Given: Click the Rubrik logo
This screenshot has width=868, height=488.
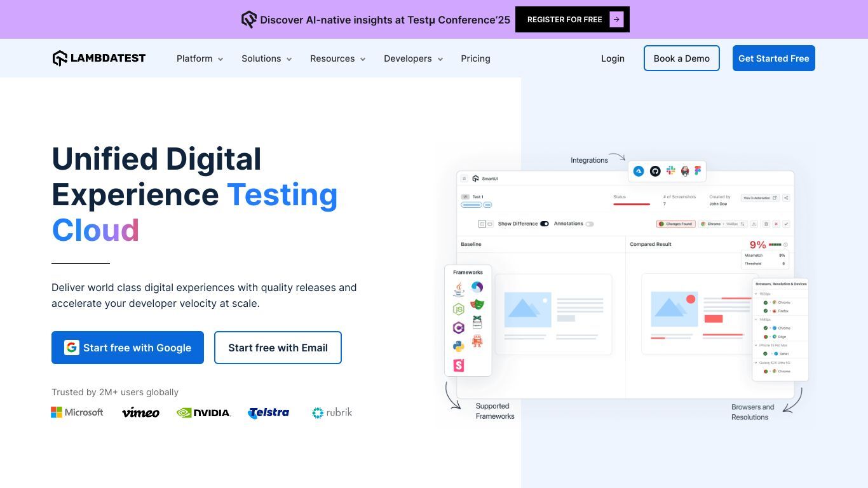Looking at the screenshot, I should [x=332, y=412].
